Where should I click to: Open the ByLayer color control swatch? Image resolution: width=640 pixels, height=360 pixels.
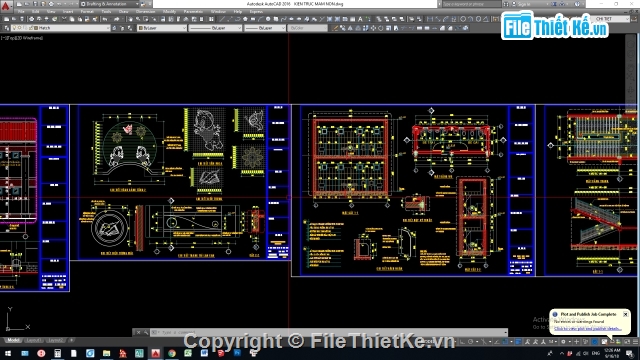162,28
